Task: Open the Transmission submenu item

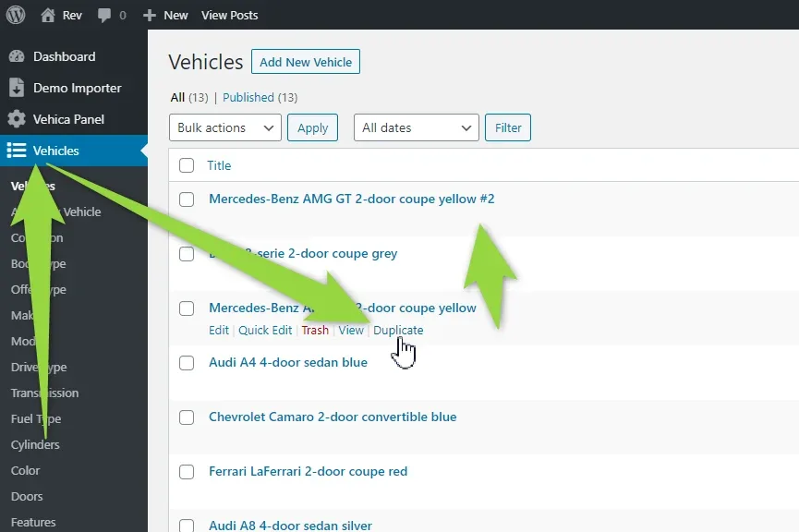Action: tap(45, 393)
